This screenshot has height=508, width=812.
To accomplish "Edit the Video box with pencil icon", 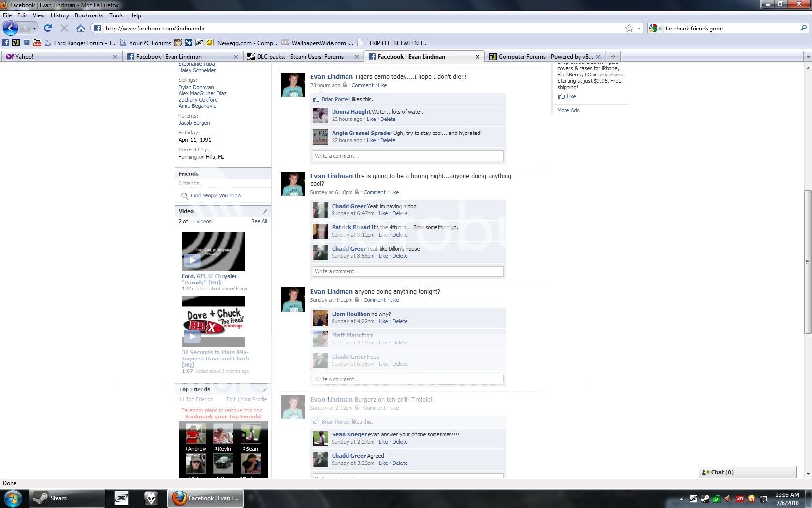I will coord(265,211).
